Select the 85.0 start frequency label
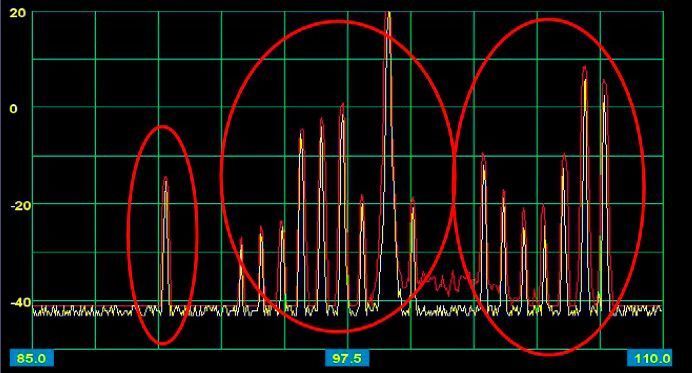The width and height of the screenshot is (692, 373). (32, 358)
